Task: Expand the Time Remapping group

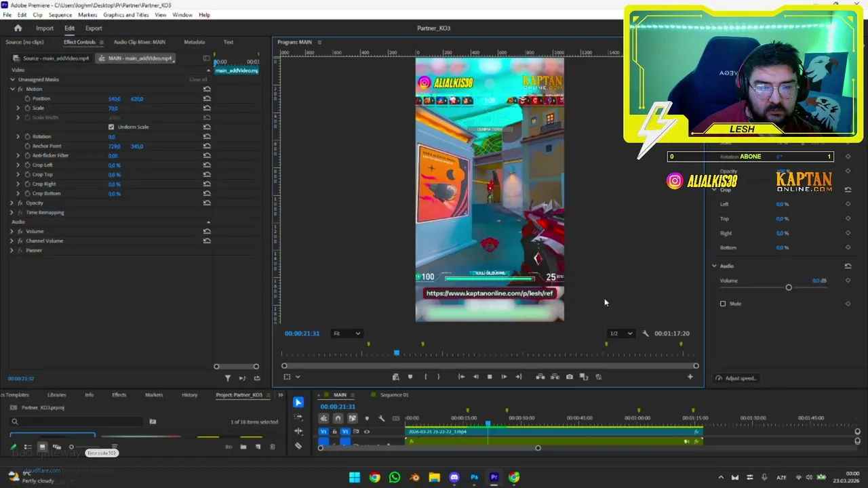Action: click(x=12, y=213)
